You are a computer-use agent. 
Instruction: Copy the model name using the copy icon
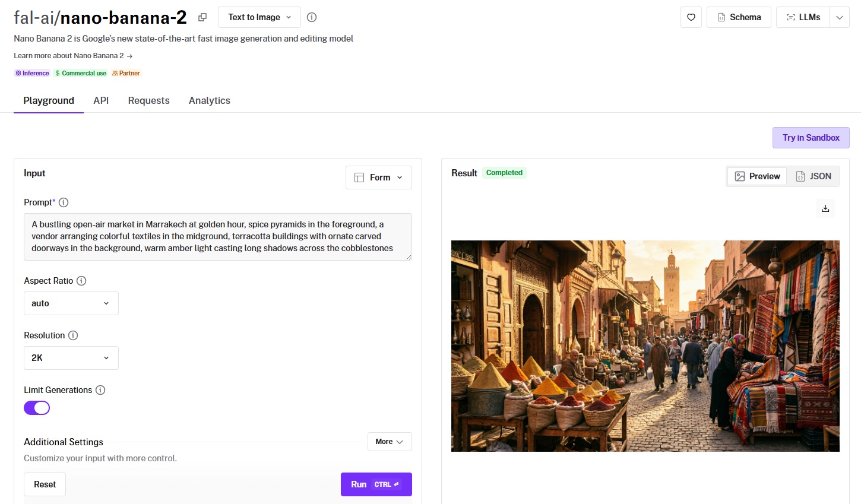tap(202, 17)
